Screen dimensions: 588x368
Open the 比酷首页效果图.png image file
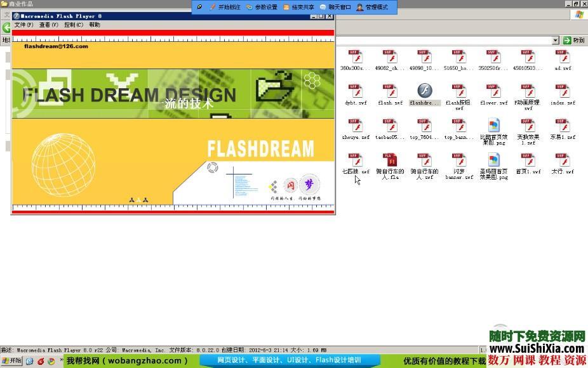(x=493, y=126)
